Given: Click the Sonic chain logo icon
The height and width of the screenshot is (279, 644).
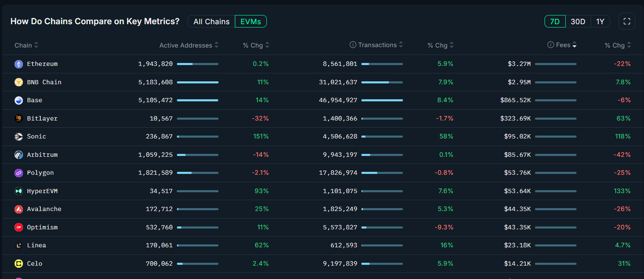Looking at the screenshot, I should [19, 137].
